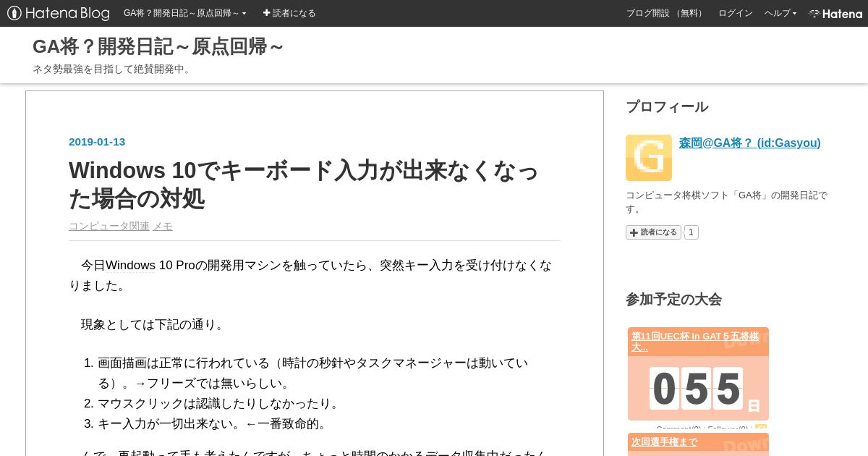
Task: Click the ログイン link
Action: (735, 13)
